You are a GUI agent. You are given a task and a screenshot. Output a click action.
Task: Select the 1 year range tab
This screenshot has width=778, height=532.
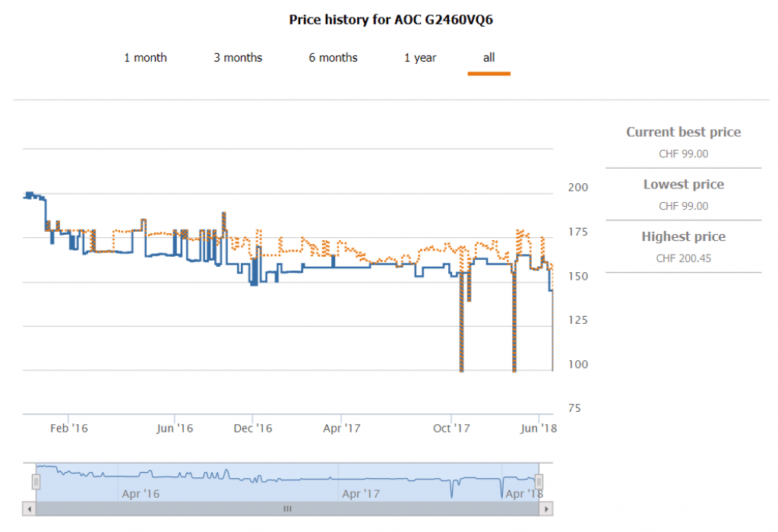coord(420,58)
